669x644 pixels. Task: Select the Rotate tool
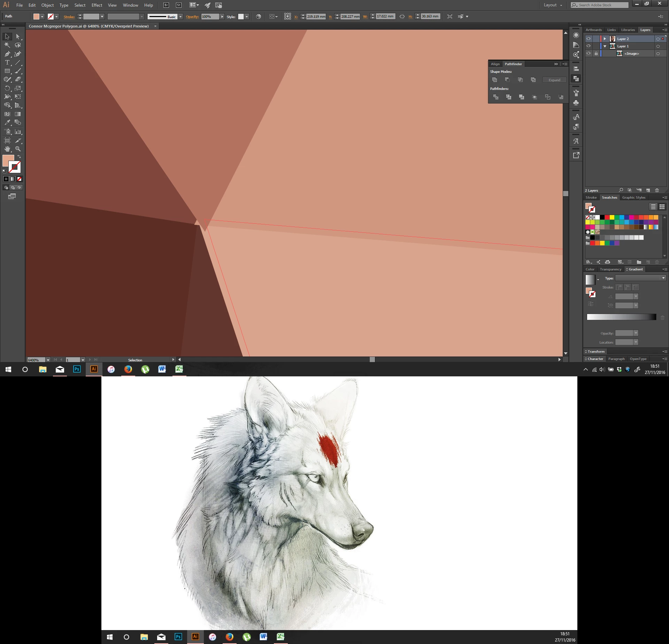click(x=7, y=89)
